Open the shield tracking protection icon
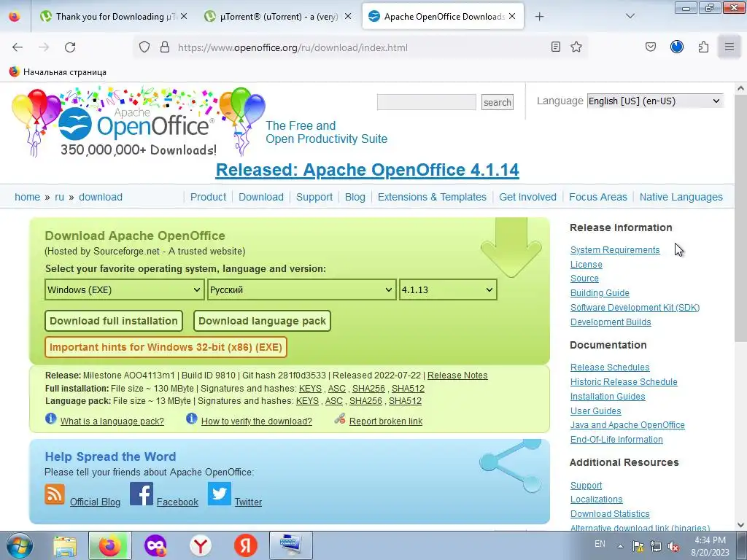The image size is (747, 560). point(144,47)
